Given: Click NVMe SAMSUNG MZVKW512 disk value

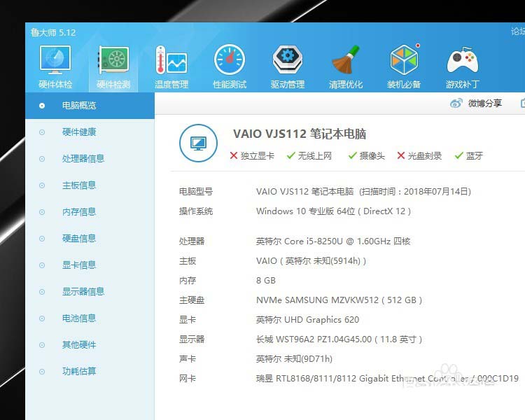Looking at the screenshot, I should coord(339,300).
